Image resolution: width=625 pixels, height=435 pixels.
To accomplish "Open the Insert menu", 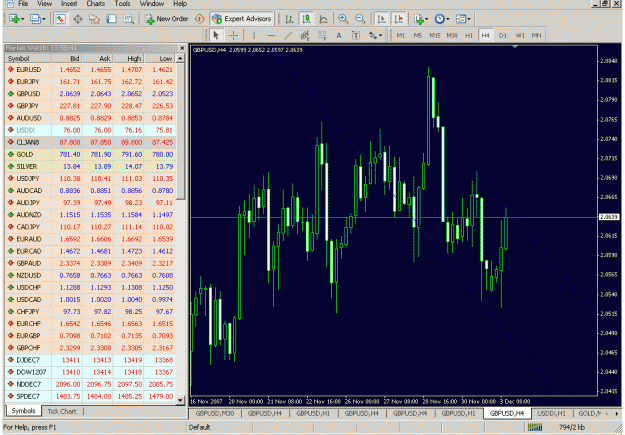I will click(69, 4).
